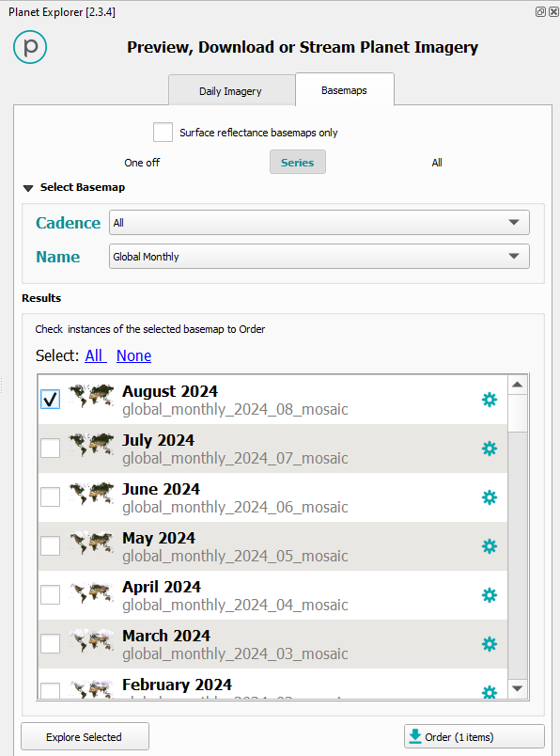Click June 2024 world map thumbnail
This screenshot has width=560, height=756.
tap(91, 494)
